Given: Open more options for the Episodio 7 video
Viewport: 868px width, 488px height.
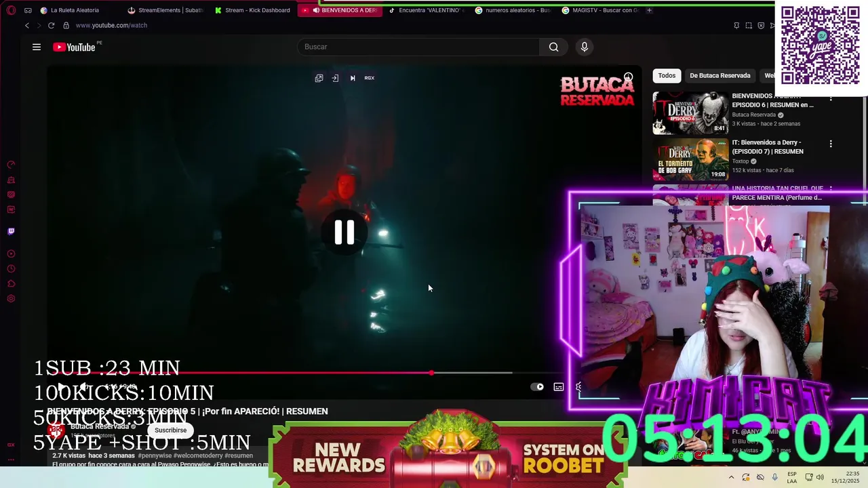Looking at the screenshot, I should (831, 144).
